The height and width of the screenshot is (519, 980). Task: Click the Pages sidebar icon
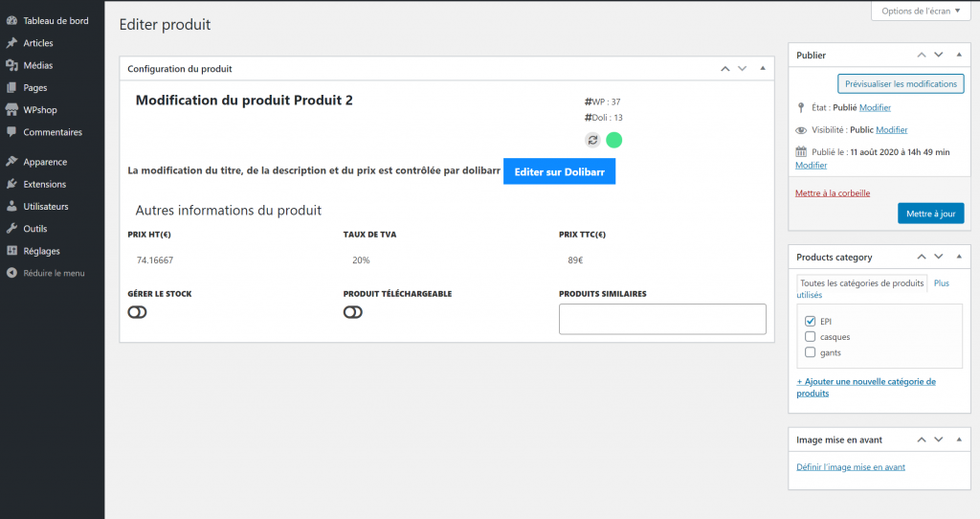[11, 87]
